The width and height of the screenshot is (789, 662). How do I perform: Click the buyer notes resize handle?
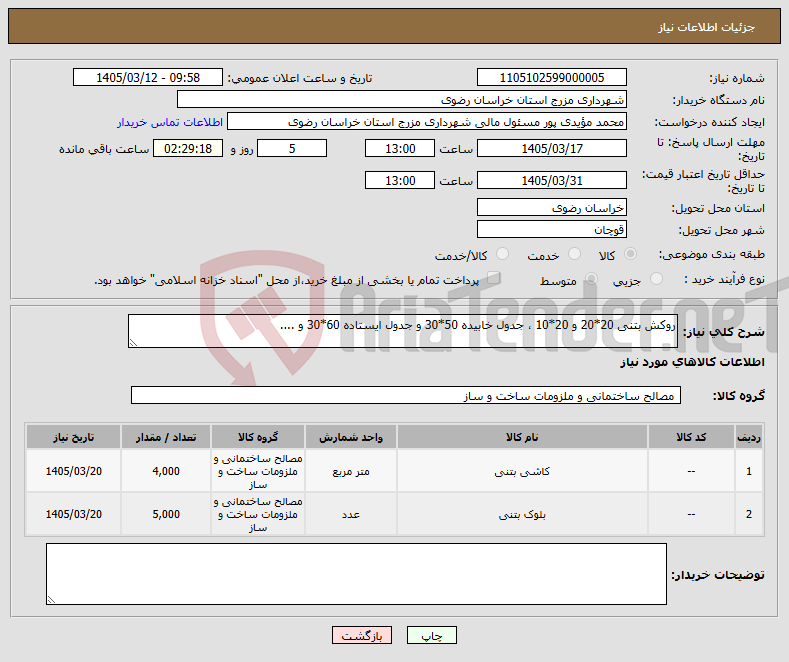(51, 600)
